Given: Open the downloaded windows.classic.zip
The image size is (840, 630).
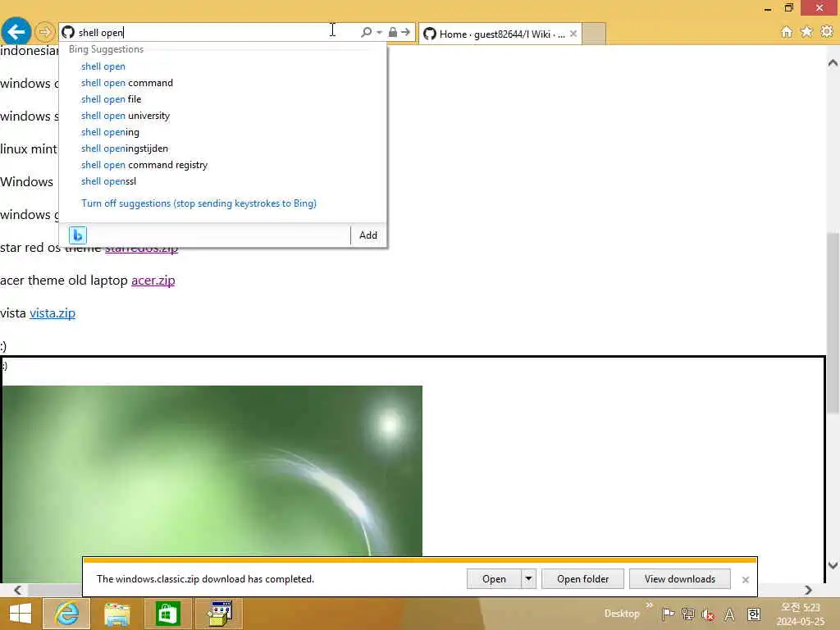Looking at the screenshot, I should [493, 579].
